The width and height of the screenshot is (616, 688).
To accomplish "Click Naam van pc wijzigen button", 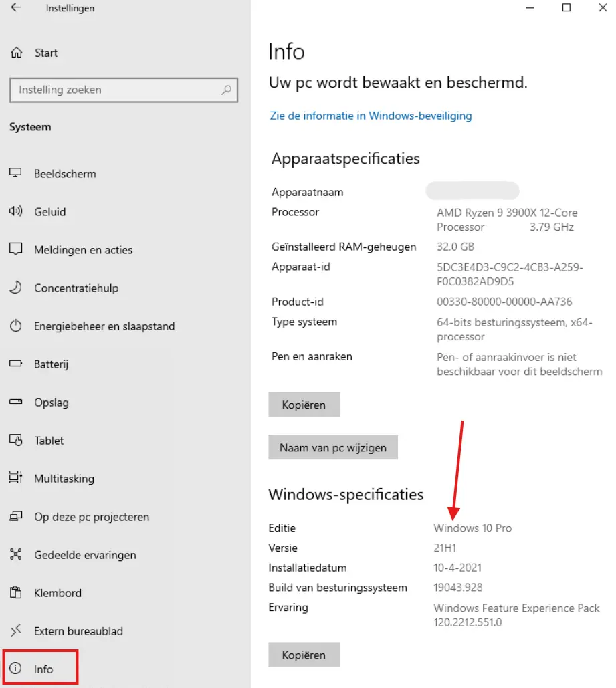I will pyautogui.click(x=333, y=447).
